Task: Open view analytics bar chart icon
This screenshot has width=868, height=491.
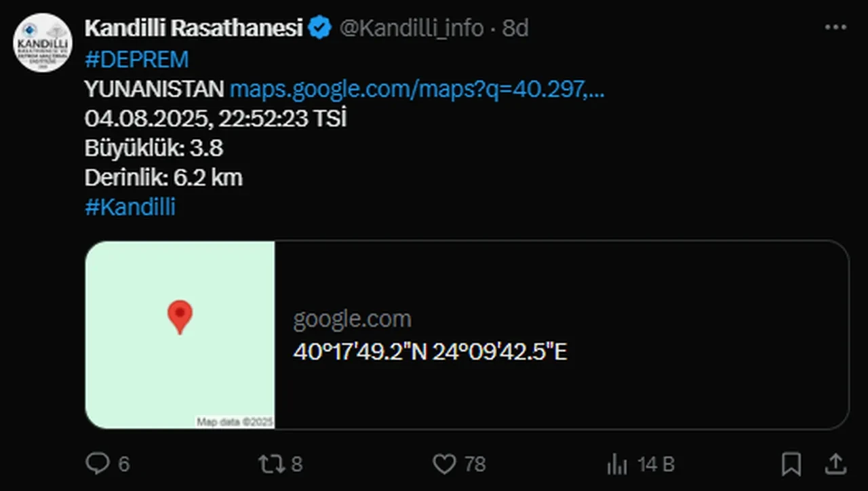Action: (x=617, y=465)
